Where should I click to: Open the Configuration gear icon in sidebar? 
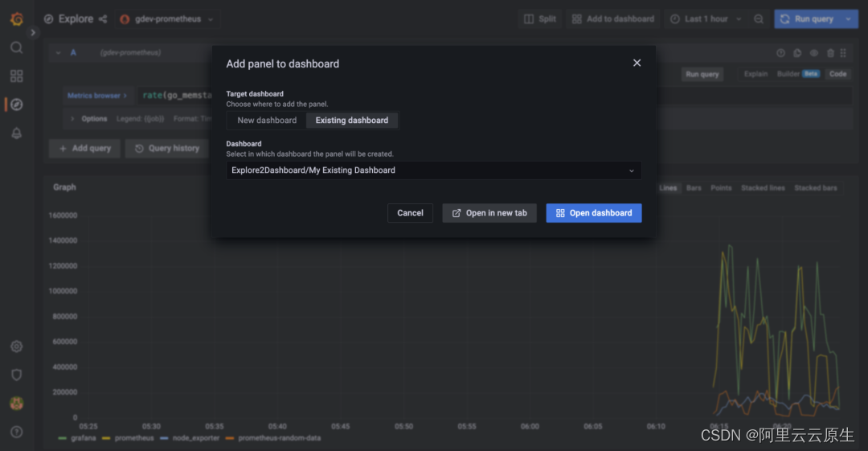17,346
